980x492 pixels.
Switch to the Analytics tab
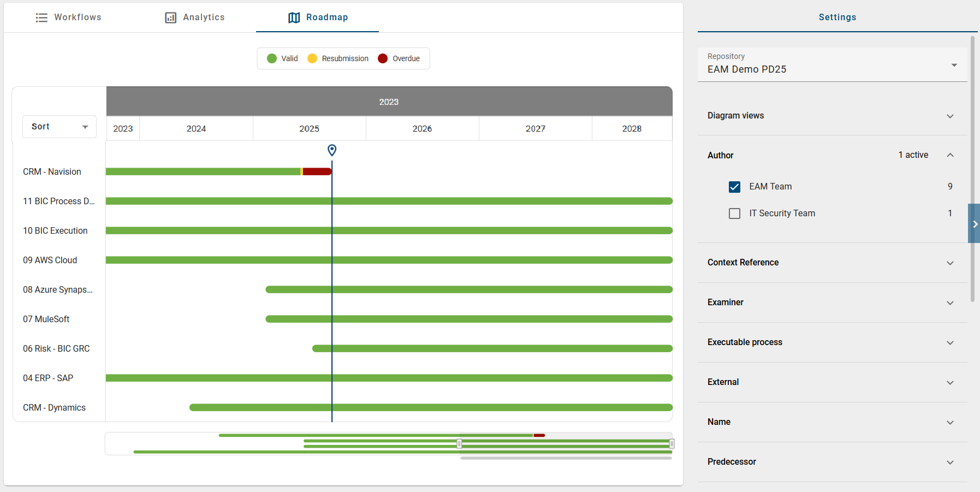(194, 17)
